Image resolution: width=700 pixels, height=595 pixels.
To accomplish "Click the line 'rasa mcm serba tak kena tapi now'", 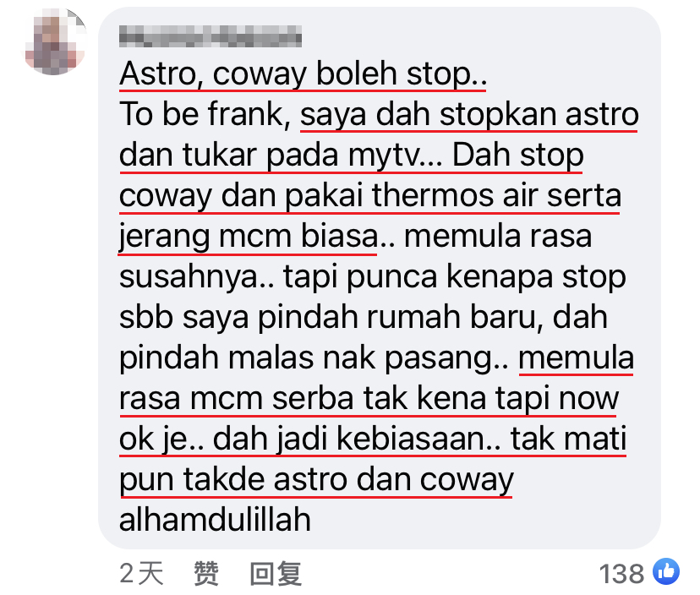I will [369, 399].
